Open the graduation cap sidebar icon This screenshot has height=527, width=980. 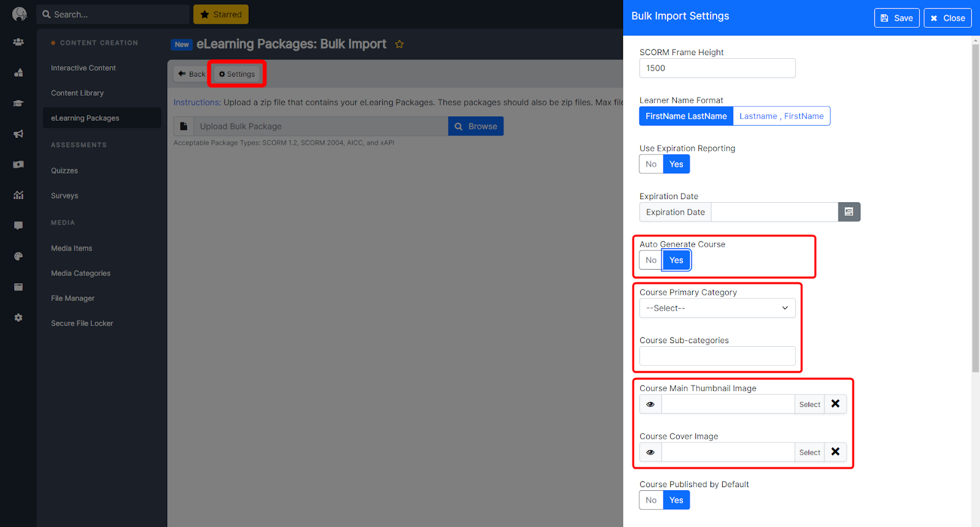[x=18, y=104]
